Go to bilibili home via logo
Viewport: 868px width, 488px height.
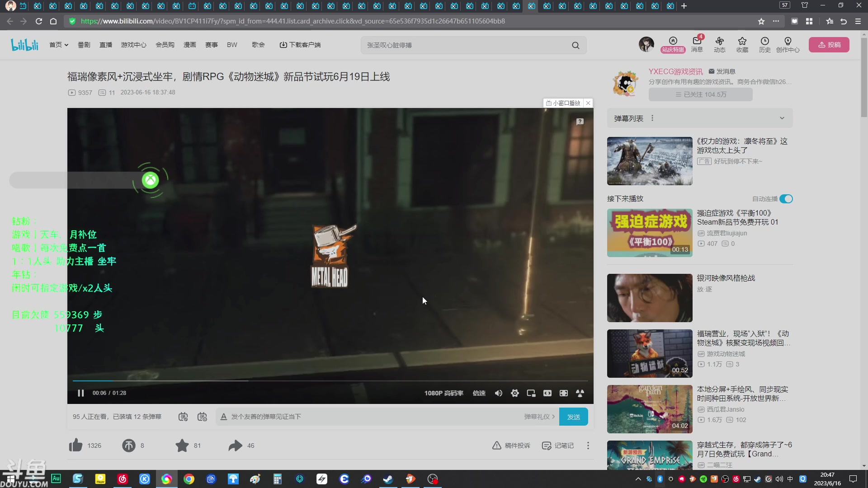pos(24,45)
